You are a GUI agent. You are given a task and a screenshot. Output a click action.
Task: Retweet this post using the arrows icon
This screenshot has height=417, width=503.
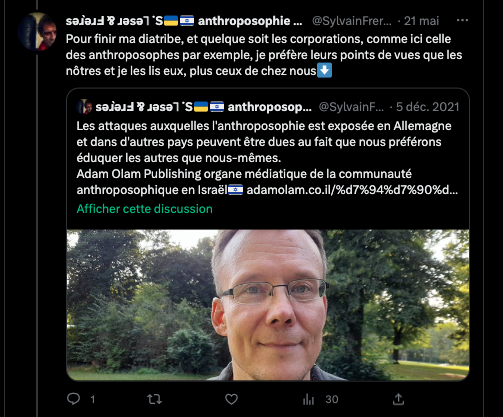[154, 399]
